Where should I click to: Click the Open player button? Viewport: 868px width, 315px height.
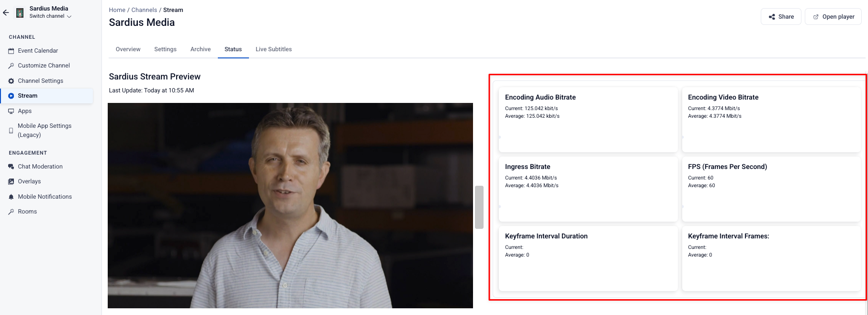pyautogui.click(x=833, y=17)
